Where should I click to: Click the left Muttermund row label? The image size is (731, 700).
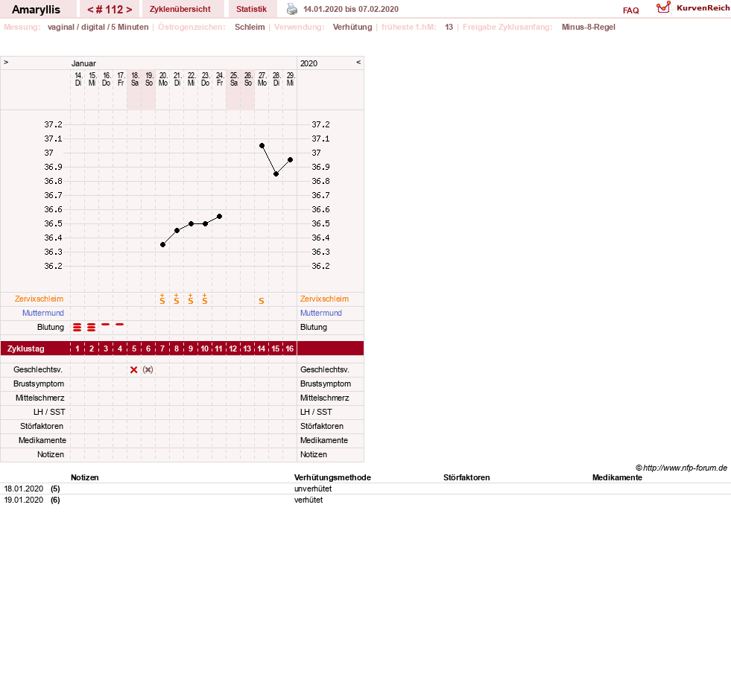(x=43, y=313)
